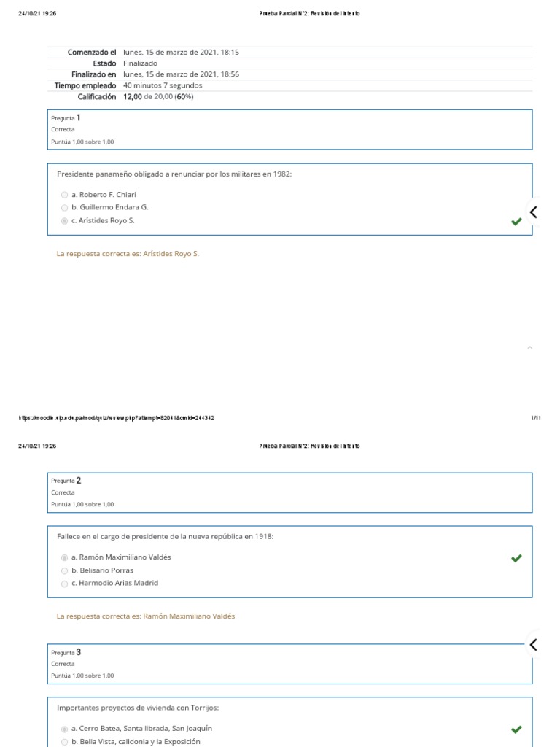
Task: Click green checkmark beside Arístides Royo
Action: click(x=517, y=222)
